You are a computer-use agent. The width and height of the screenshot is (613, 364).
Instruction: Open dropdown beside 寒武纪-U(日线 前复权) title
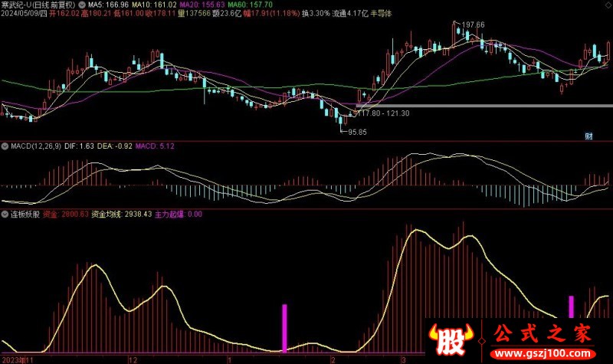point(82,5)
